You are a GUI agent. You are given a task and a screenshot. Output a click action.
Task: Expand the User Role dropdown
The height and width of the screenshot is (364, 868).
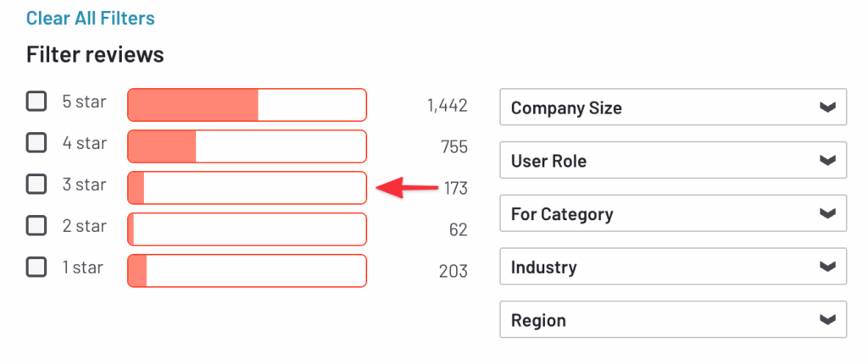[x=672, y=161]
